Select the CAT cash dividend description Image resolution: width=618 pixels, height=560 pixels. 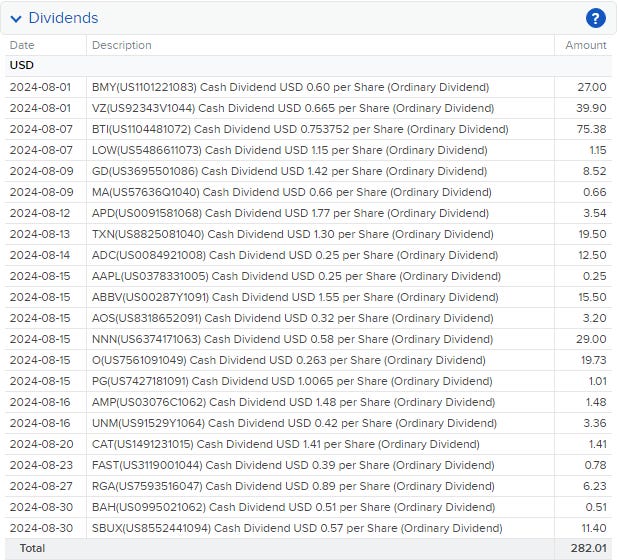[286, 445]
